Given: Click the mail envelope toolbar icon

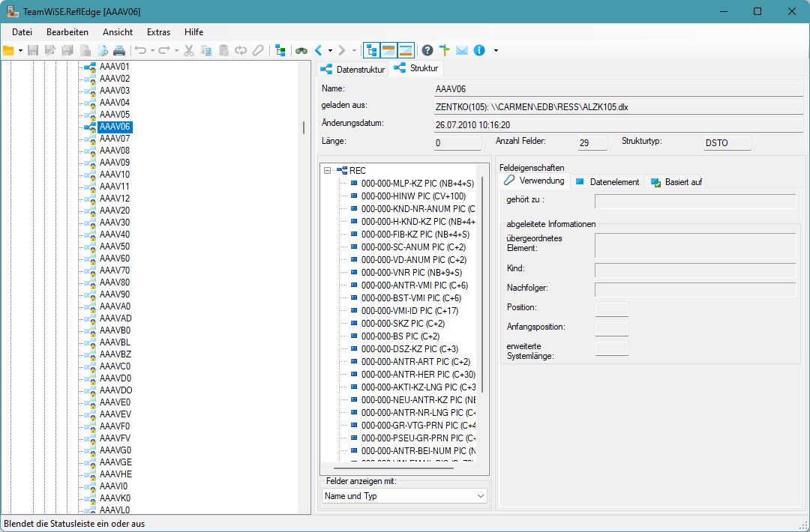Looking at the screenshot, I should [462, 50].
